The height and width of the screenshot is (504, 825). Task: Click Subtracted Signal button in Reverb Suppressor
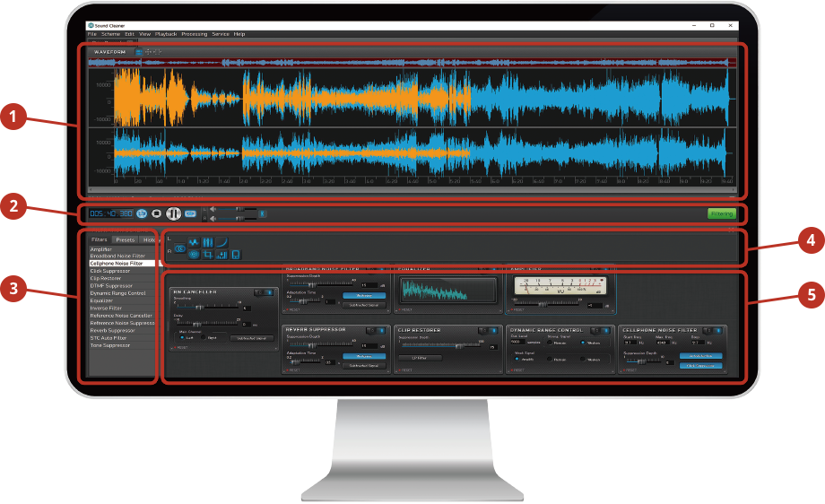click(x=364, y=365)
